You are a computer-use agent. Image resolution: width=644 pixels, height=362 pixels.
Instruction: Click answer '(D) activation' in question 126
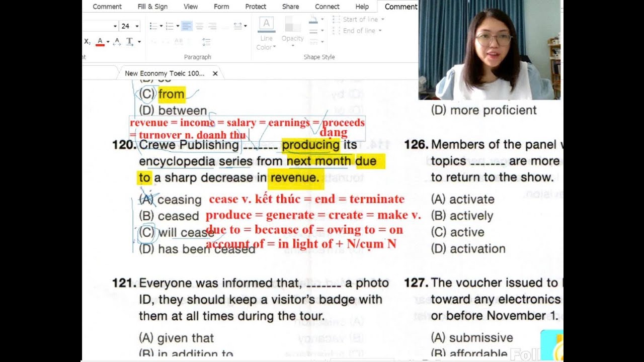468,249
